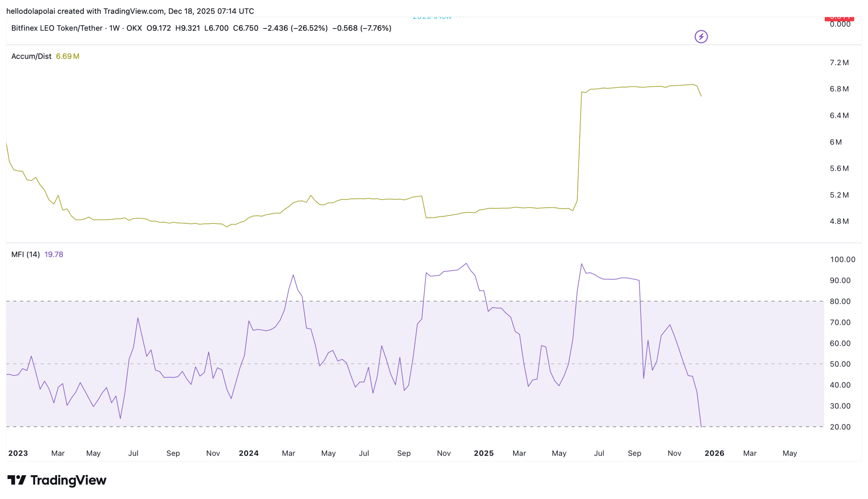This screenshot has height=499, width=868.
Task: Click the 2023 label on time axis
Action: 18,453
